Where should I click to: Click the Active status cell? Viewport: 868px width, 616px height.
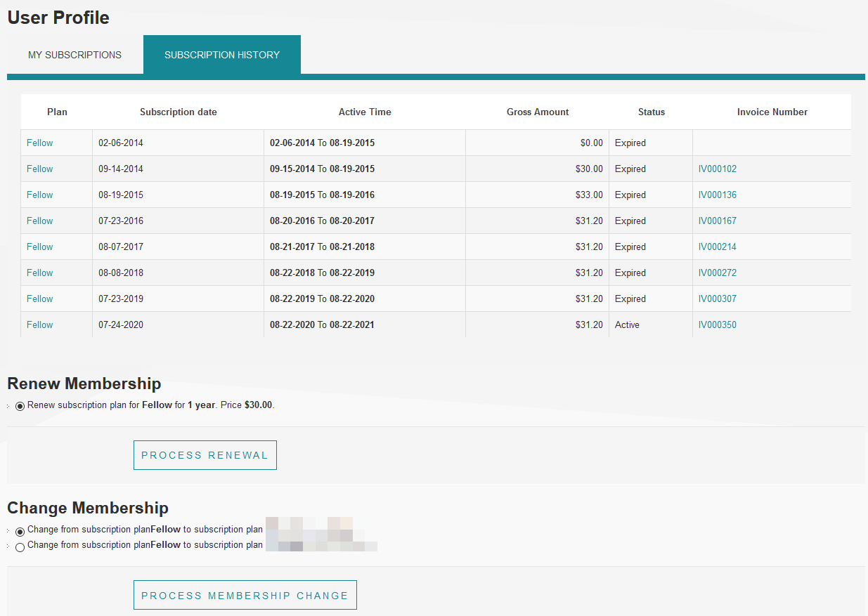point(651,325)
